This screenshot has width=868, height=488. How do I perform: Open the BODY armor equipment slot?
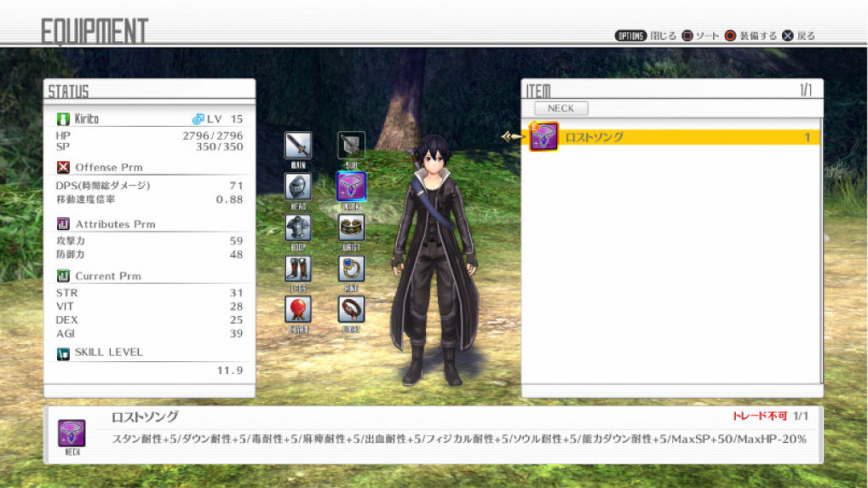298,227
